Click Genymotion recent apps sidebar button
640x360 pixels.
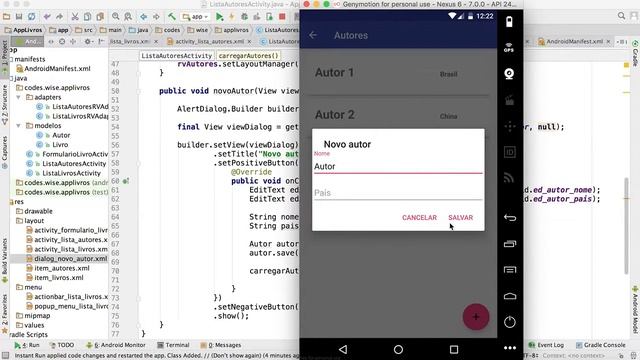tap(510, 244)
